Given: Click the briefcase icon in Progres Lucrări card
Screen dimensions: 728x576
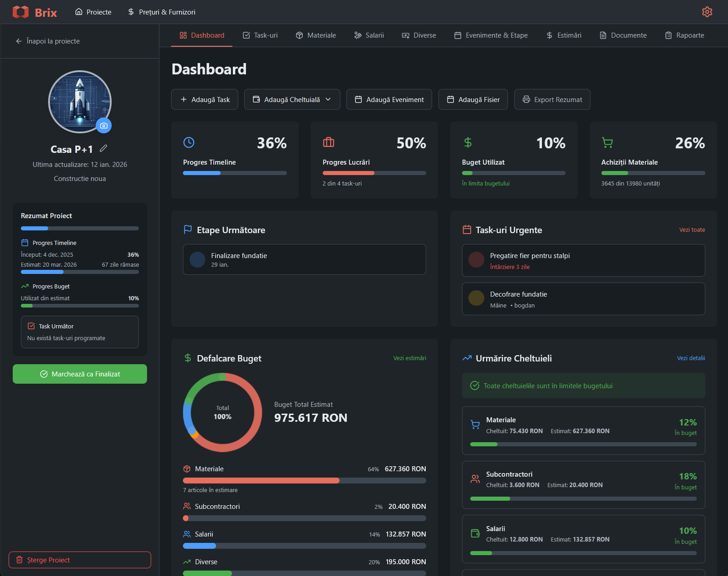Looking at the screenshot, I should [329, 142].
